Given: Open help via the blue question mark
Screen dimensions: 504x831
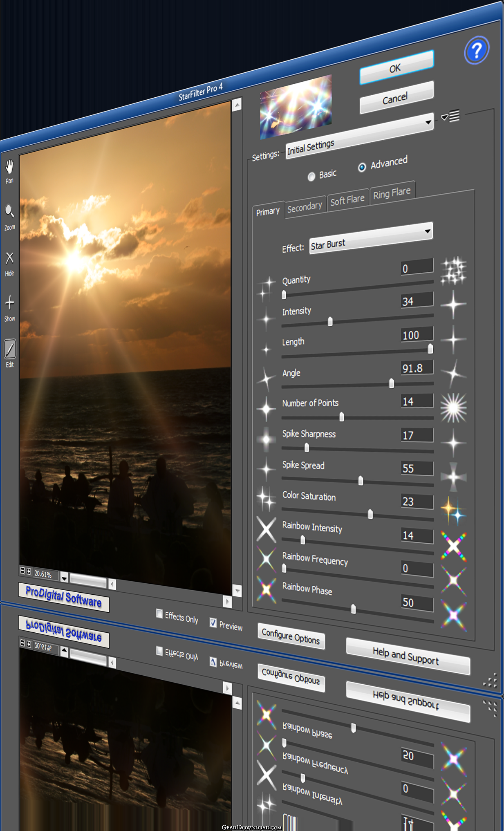Looking at the screenshot, I should point(476,50).
